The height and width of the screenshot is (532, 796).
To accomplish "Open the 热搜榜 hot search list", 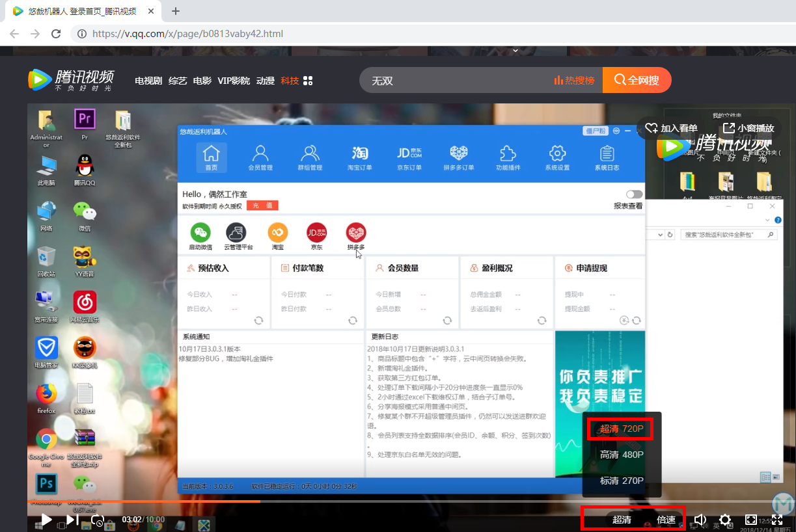I will click(574, 80).
